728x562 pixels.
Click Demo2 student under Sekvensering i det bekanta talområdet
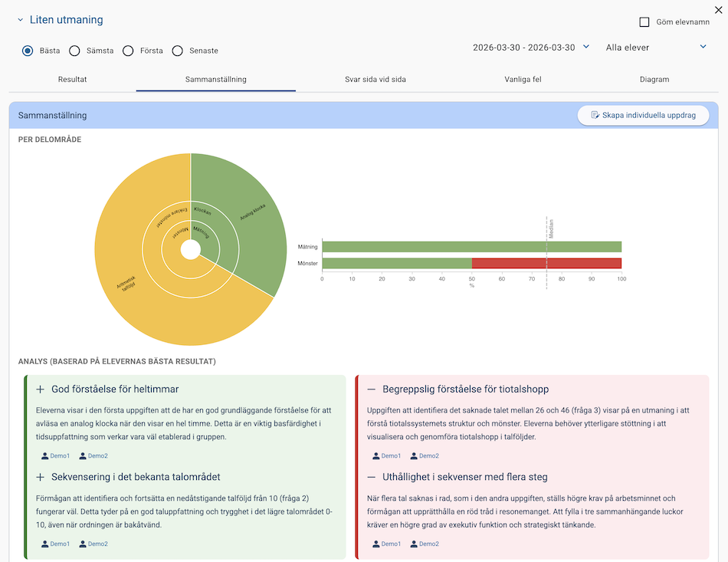pos(93,544)
